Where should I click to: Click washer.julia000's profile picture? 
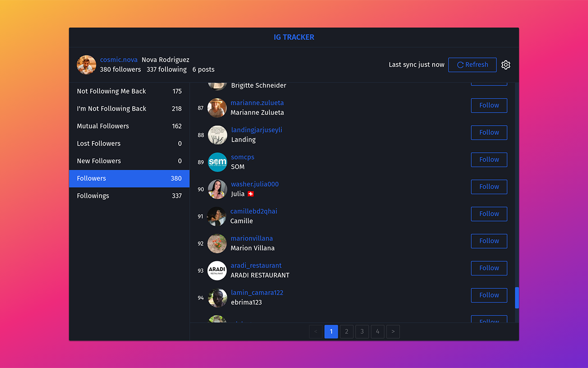point(217,189)
